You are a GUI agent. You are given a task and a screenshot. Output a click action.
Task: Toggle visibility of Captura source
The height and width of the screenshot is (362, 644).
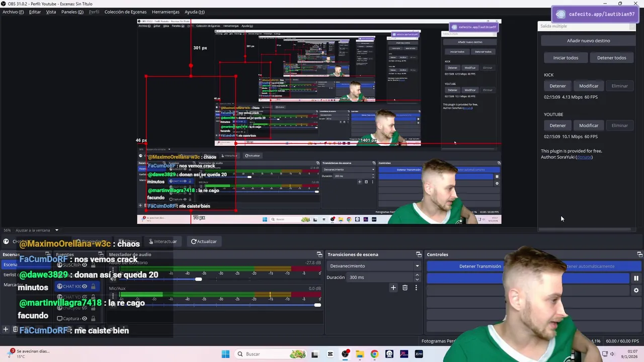85,318
